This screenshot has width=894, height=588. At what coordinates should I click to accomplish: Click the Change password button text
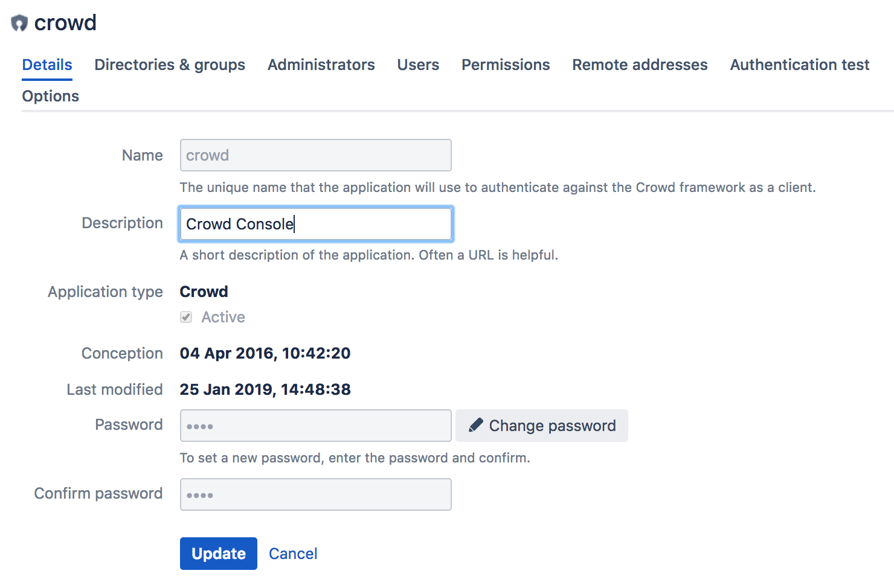click(x=552, y=426)
